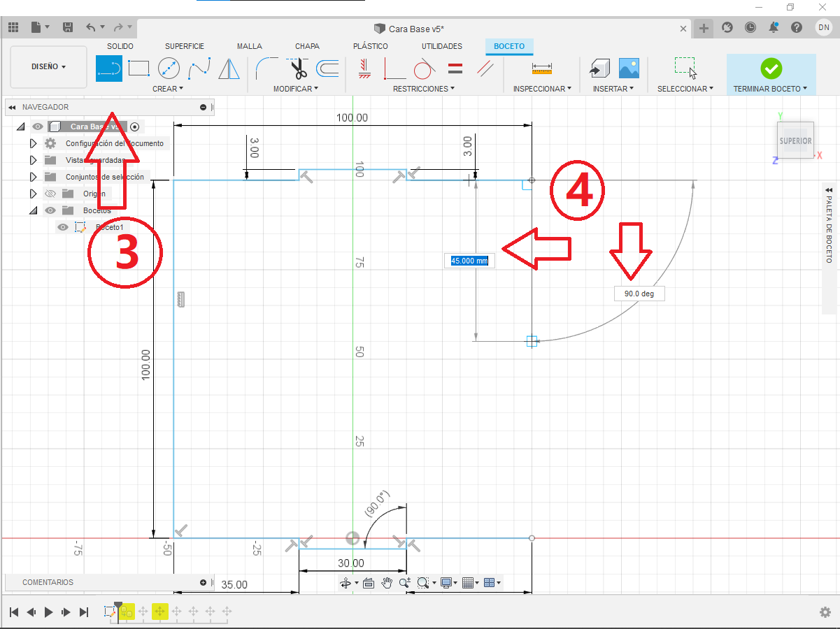Select the Fillet tool
The height and width of the screenshot is (629, 840).
point(266,68)
